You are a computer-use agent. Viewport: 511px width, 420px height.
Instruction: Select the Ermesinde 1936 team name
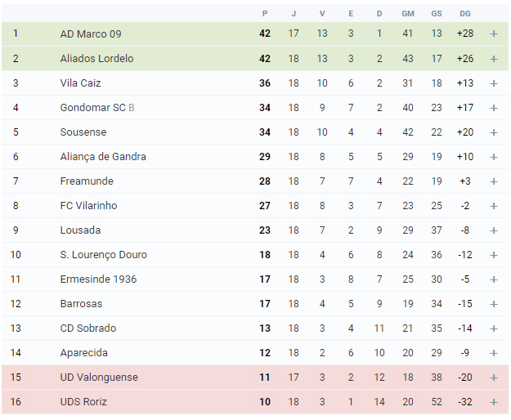point(98,279)
